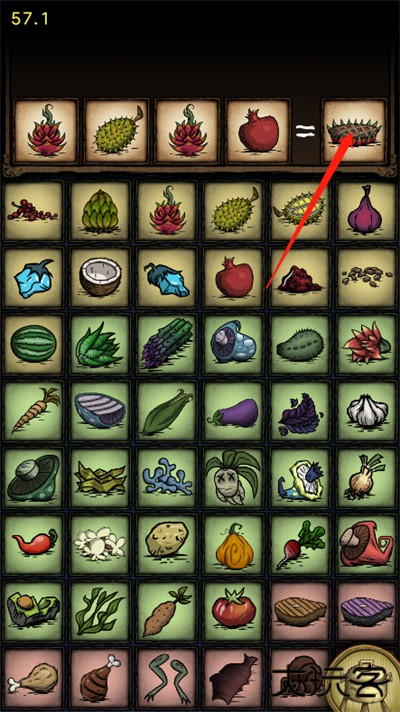Select the red chili pepper

point(34,544)
